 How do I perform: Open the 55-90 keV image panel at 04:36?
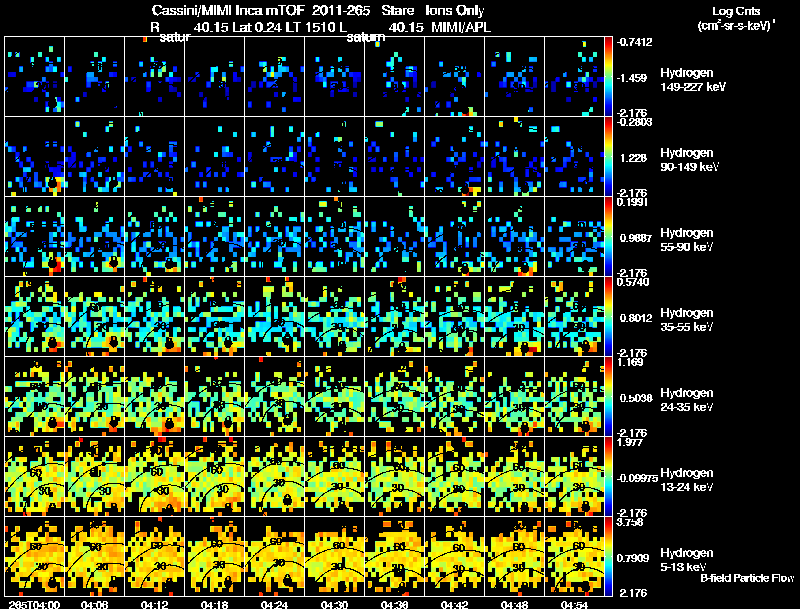click(x=394, y=236)
